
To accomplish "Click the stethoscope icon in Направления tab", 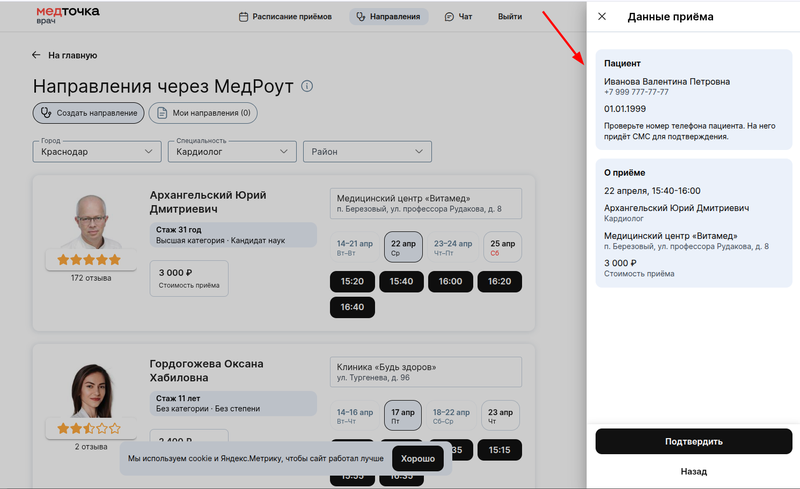I will pyautogui.click(x=361, y=17).
